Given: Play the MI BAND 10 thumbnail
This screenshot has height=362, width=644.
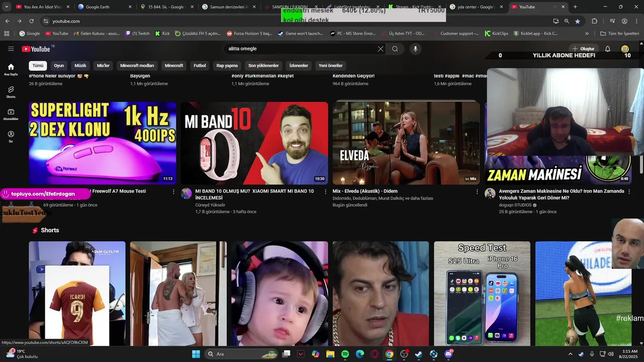Looking at the screenshot, I should click(x=254, y=143).
